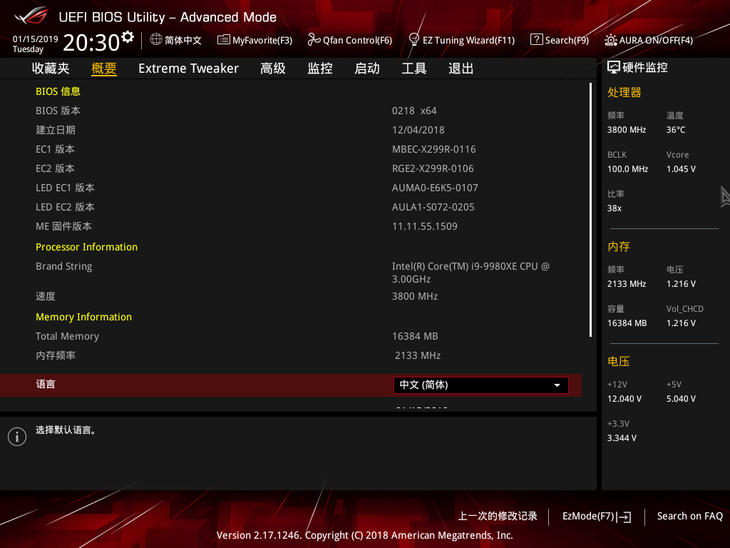Open date and time settings gear
Viewport: 730px width, 548px height.
click(127, 36)
